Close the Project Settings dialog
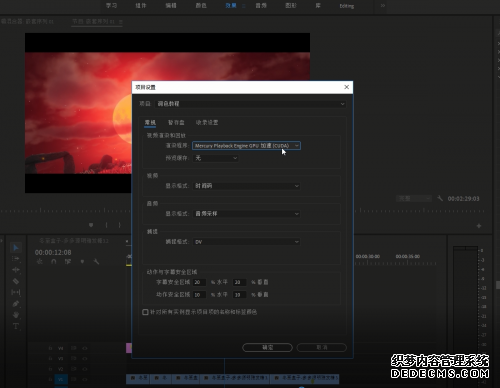This screenshot has height=388, width=500. coord(347,87)
